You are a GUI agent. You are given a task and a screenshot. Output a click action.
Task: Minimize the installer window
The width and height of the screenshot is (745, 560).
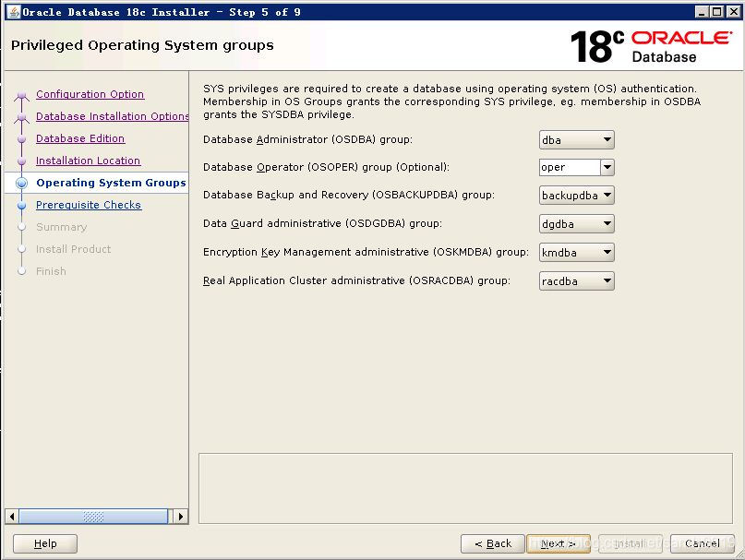(x=702, y=12)
